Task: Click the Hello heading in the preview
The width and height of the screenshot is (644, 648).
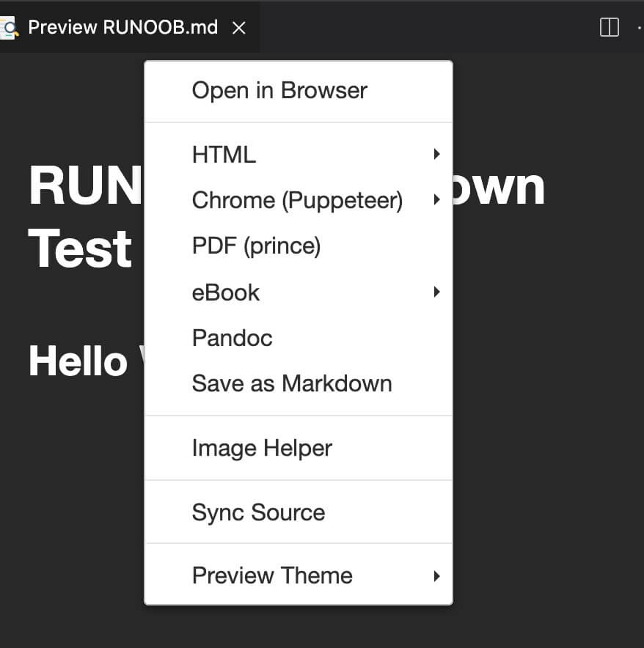Action: (78, 362)
